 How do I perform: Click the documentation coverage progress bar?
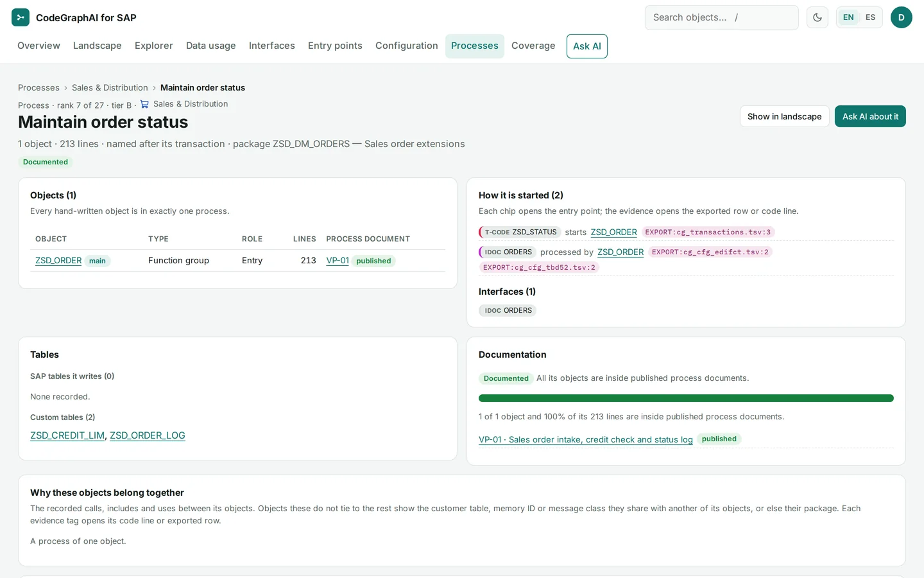[686, 398]
